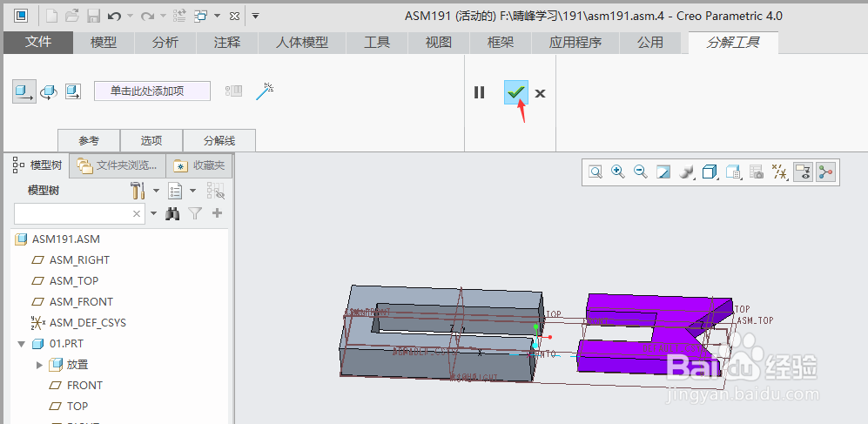
Task: Open the 分解线 panel tab
Action: [x=219, y=140]
